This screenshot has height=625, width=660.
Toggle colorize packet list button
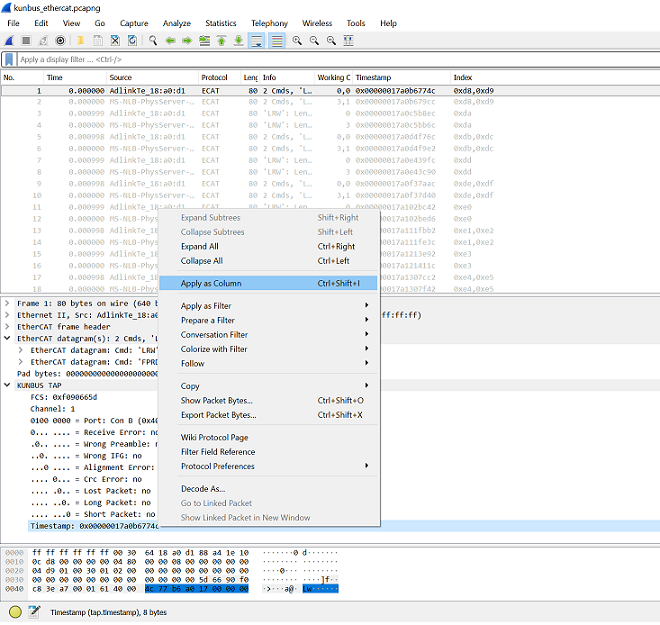point(277,41)
